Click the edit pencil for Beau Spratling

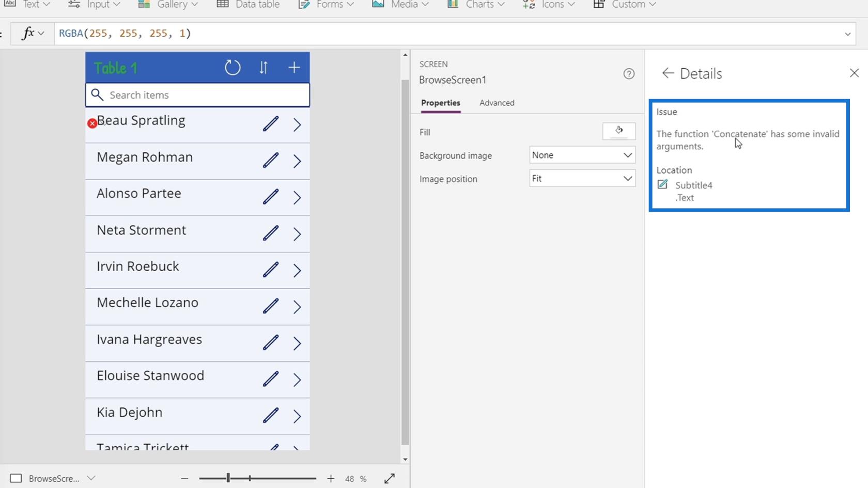[x=271, y=124]
